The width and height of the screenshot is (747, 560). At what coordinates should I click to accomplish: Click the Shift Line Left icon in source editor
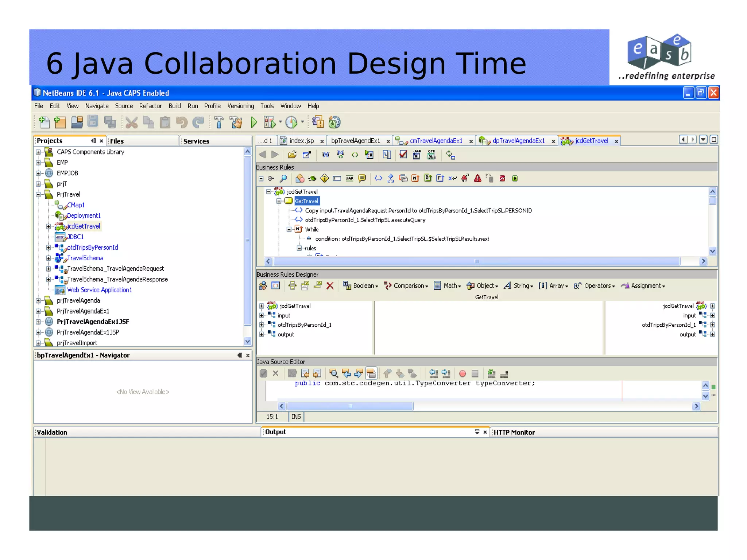(x=433, y=373)
